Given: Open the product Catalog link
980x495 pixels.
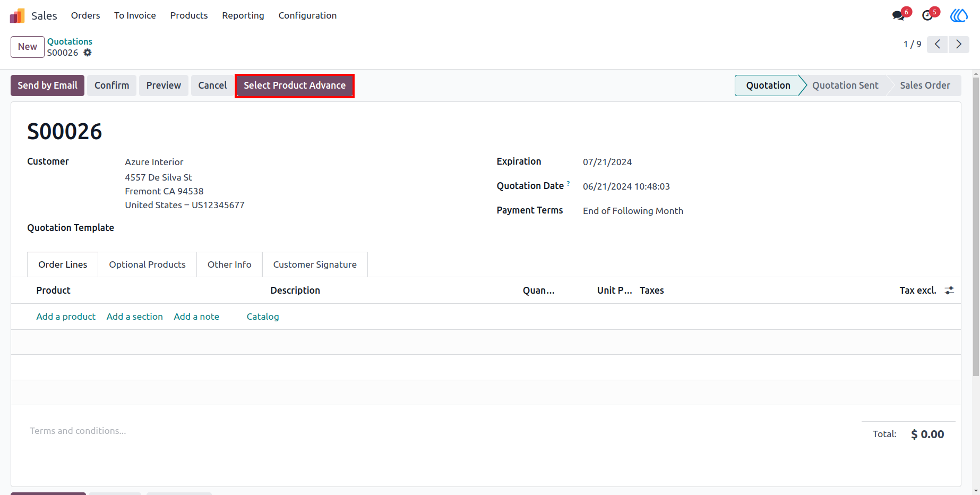Looking at the screenshot, I should coord(263,317).
